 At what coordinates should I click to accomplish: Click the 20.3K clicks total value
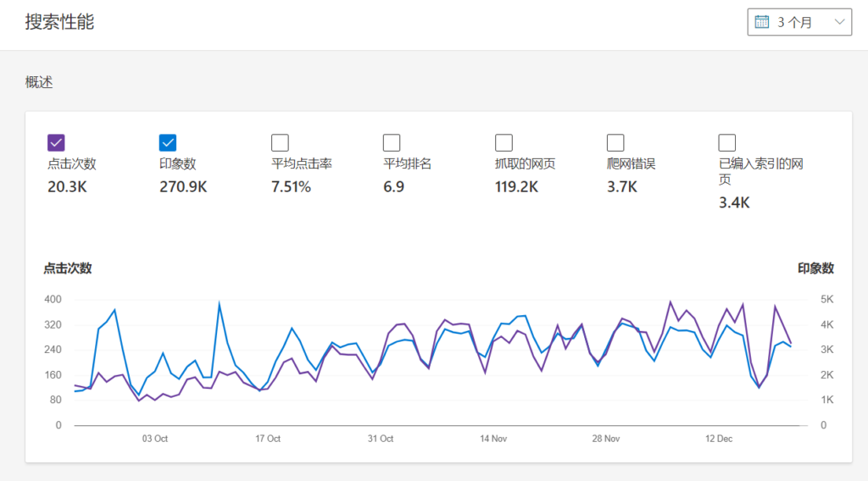tap(67, 187)
